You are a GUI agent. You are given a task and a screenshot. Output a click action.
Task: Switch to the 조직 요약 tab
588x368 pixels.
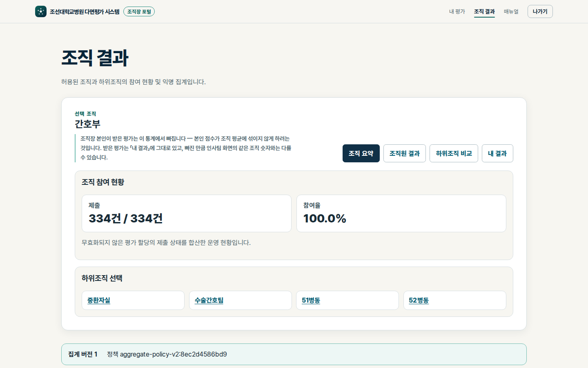click(x=361, y=153)
